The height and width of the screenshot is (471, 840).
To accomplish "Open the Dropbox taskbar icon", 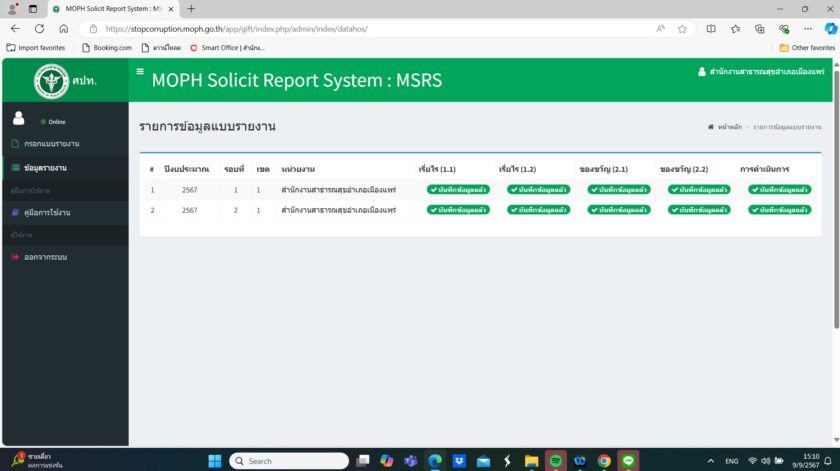I will pyautogui.click(x=459, y=461).
